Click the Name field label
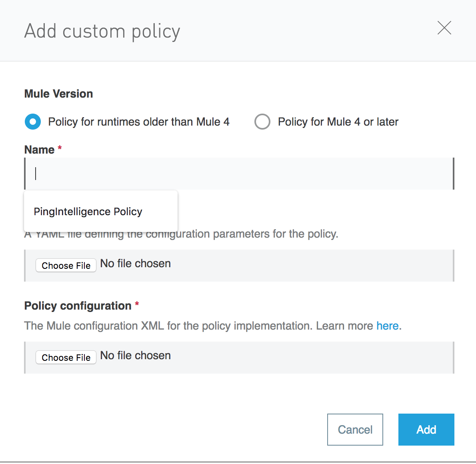Viewport: 476px width, 464px height. coord(39,150)
